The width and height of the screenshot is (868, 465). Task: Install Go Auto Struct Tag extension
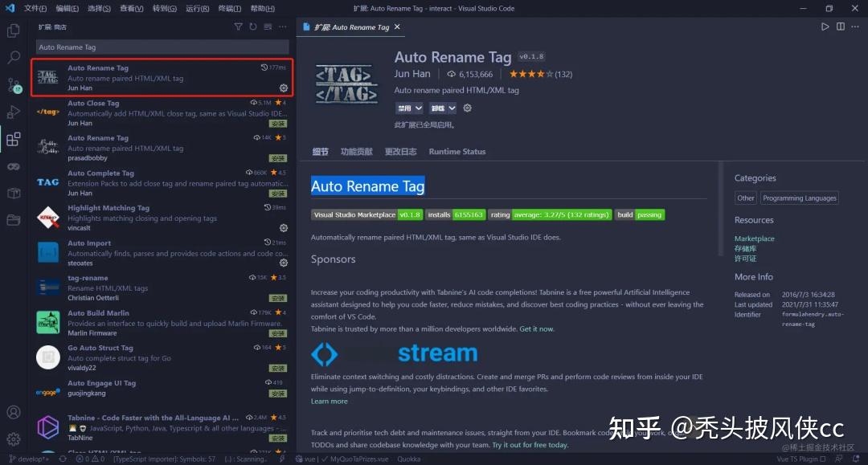[x=278, y=369]
